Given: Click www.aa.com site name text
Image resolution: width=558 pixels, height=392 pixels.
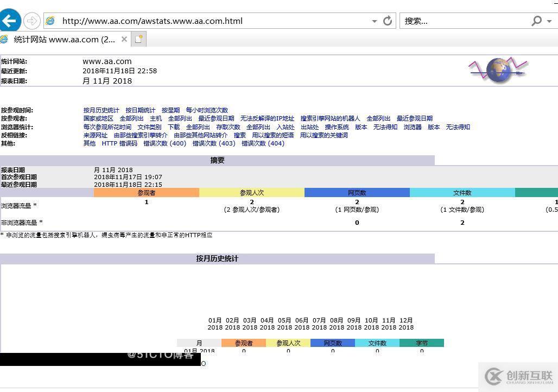Looking at the screenshot, I should tap(107, 61).
